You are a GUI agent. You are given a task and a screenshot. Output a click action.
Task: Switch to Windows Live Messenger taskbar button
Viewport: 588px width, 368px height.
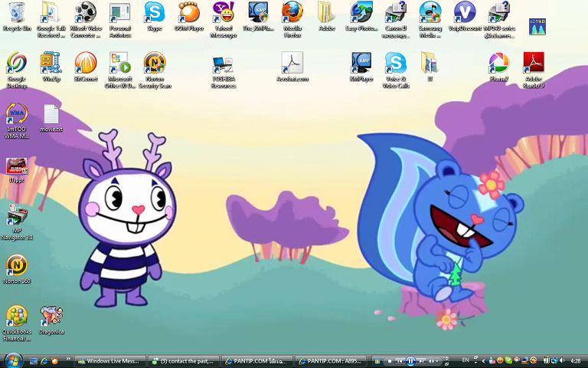pos(109,361)
